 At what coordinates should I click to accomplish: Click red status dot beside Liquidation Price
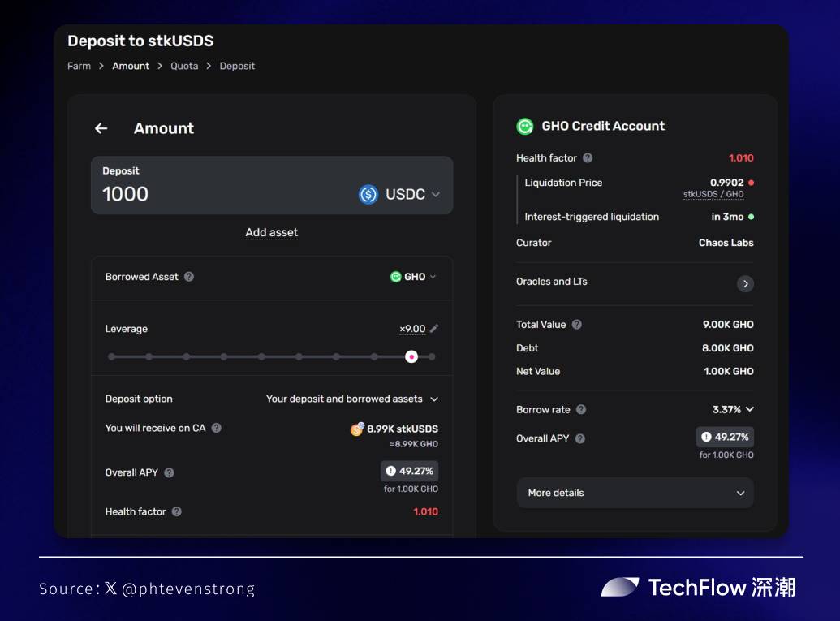(x=751, y=183)
